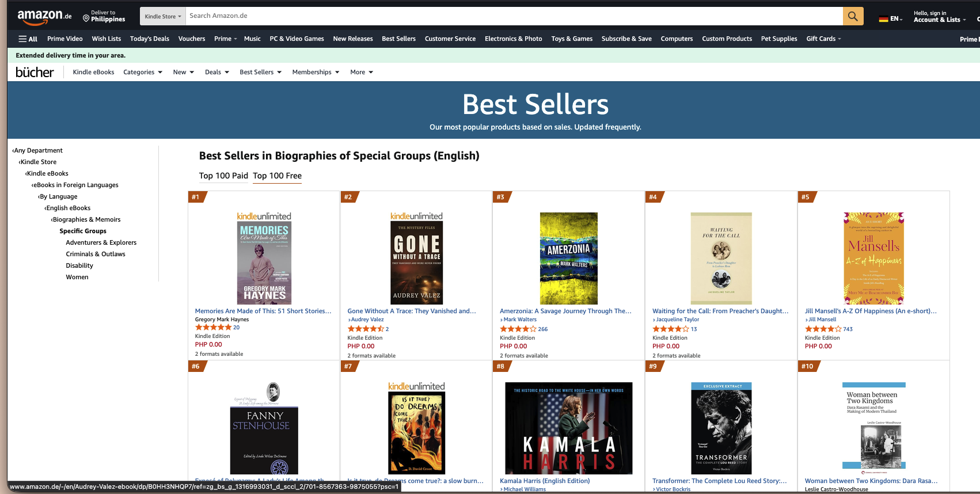
Task: Click author link Mark Walters
Action: coord(520,320)
